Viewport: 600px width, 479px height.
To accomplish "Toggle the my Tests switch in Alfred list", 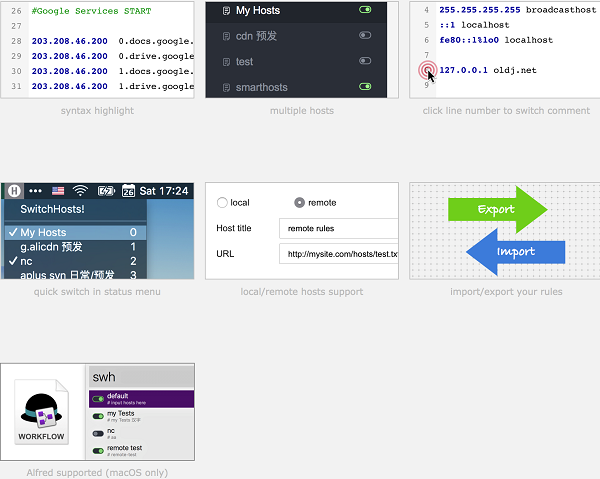I will point(98,416).
